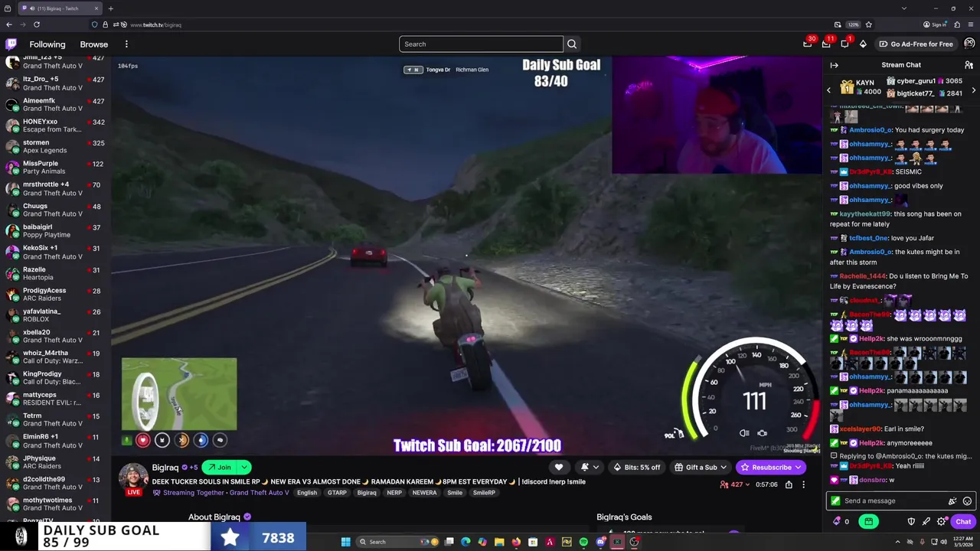Click the moderator sword icon
The width and height of the screenshot is (980, 551).
click(x=926, y=522)
